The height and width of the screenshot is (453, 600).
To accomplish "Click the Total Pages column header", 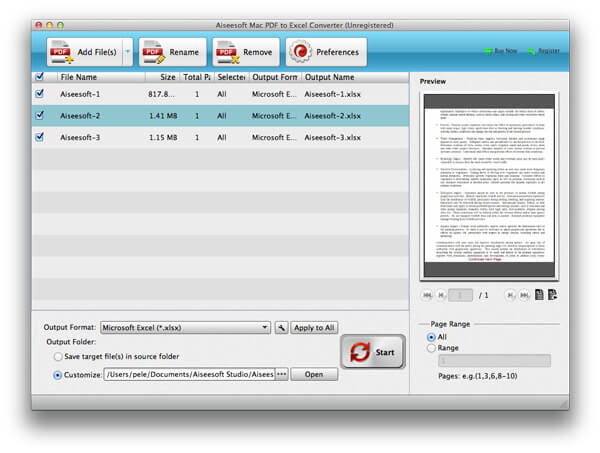I will (197, 77).
